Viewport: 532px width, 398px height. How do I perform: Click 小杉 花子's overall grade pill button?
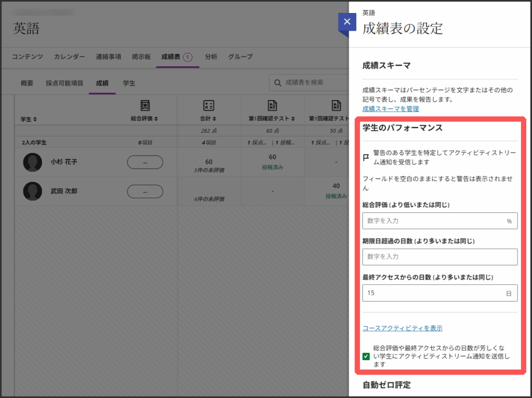click(145, 162)
